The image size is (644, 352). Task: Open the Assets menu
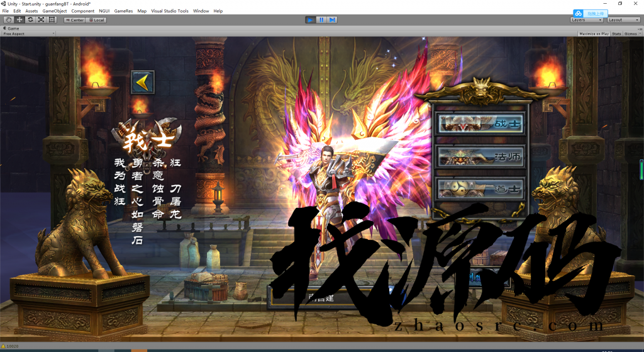[31, 11]
